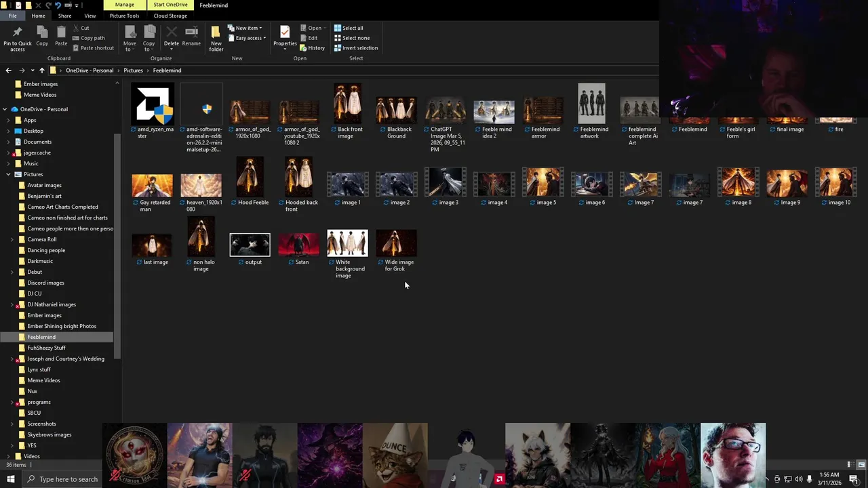Switch to large thumbnails view in status bar

(x=861, y=465)
